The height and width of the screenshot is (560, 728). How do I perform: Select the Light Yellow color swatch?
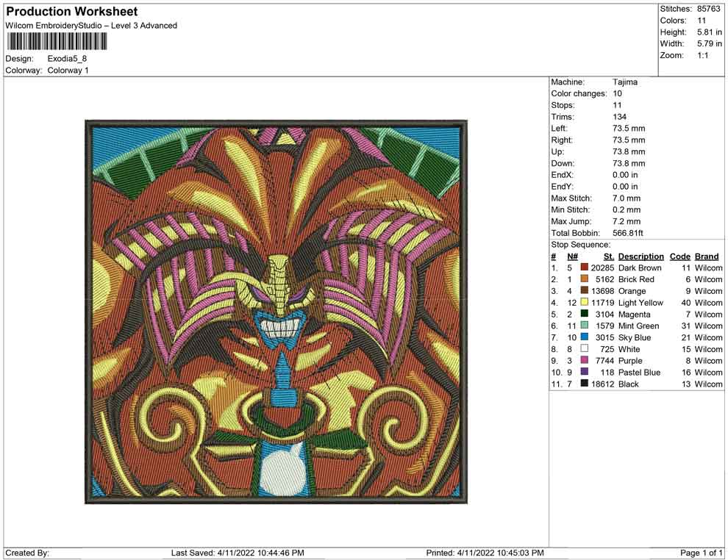click(x=585, y=302)
